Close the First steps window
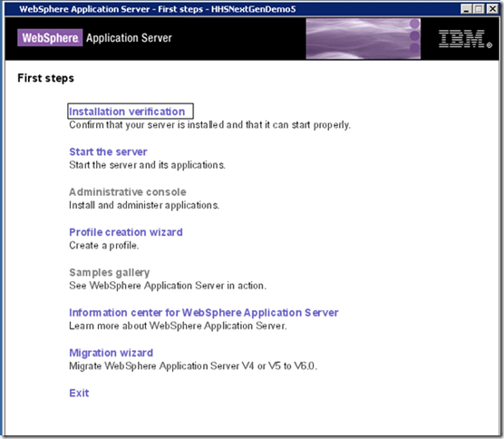 492,9
